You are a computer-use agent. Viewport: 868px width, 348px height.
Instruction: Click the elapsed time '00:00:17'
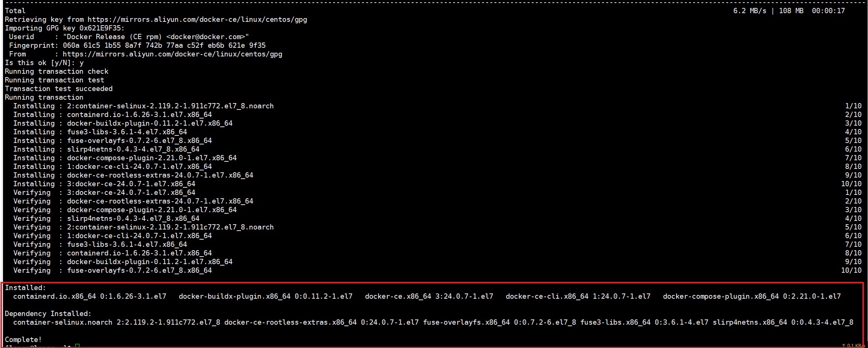pyautogui.click(x=828, y=11)
